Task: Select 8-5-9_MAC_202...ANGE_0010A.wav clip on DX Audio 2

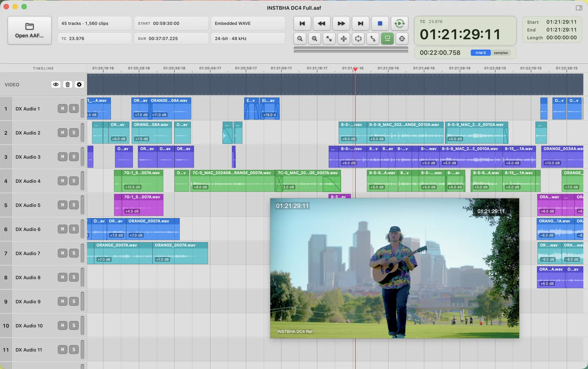Action: click(405, 133)
